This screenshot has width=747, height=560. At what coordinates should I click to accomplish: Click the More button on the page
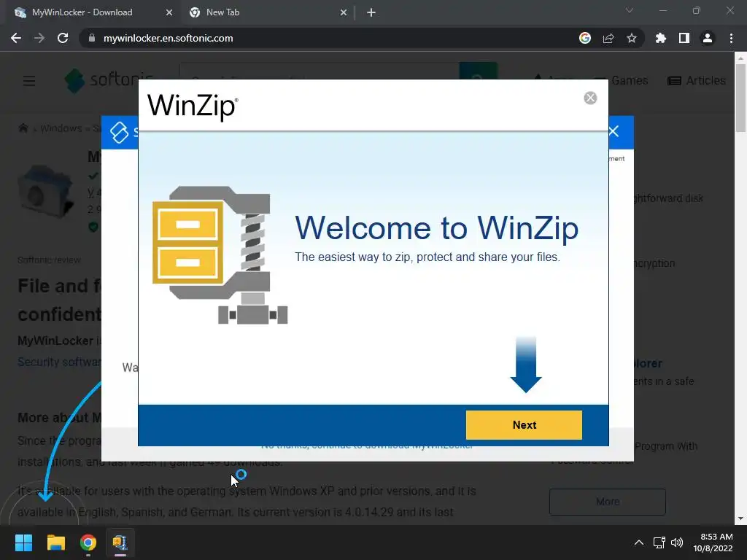(x=608, y=502)
